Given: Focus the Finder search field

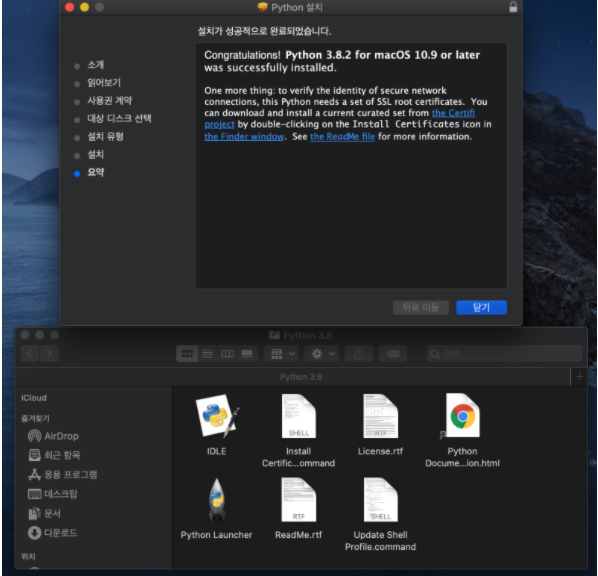Looking at the screenshot, I should [x=504, y=354].
